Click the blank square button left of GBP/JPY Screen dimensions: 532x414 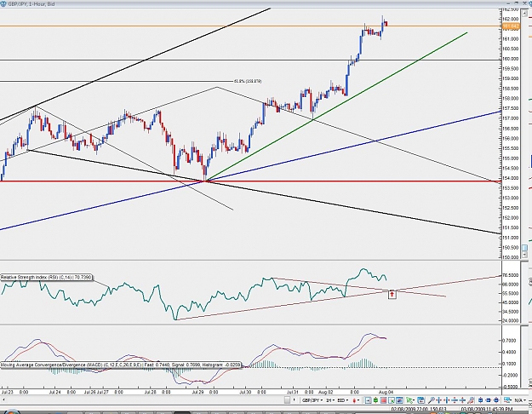tap(287, 400)
